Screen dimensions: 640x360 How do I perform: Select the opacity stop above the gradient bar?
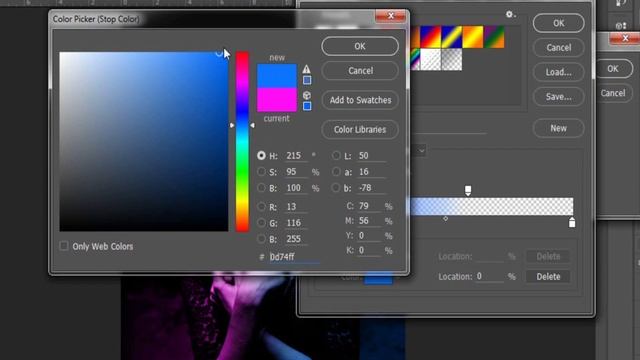(468, 190)
